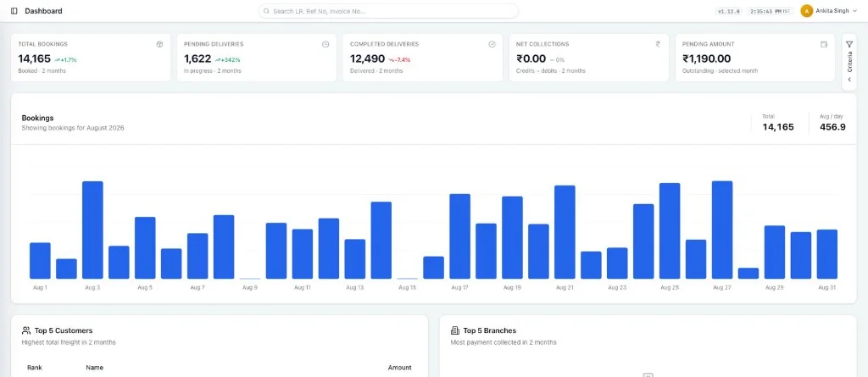Screen dimensions: 868x377
Task: Click the 2:35:43 PM IST clock badge
Action: coord(771,11)
